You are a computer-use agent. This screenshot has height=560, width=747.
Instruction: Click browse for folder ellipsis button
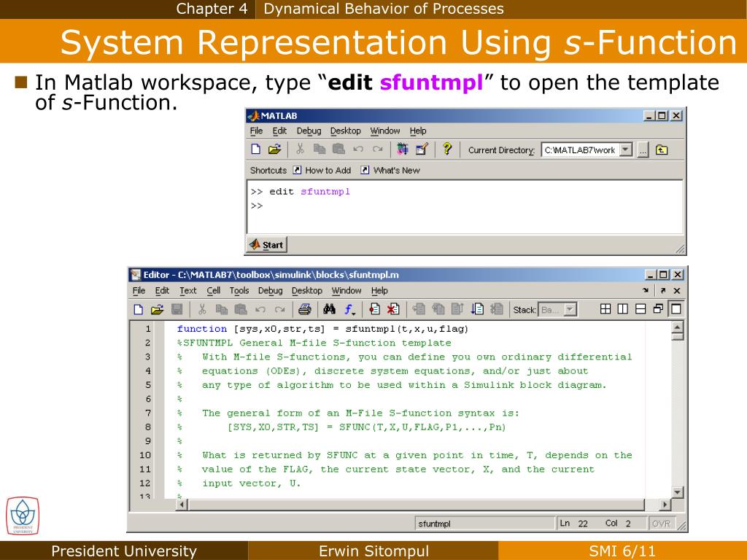point(643,150)
